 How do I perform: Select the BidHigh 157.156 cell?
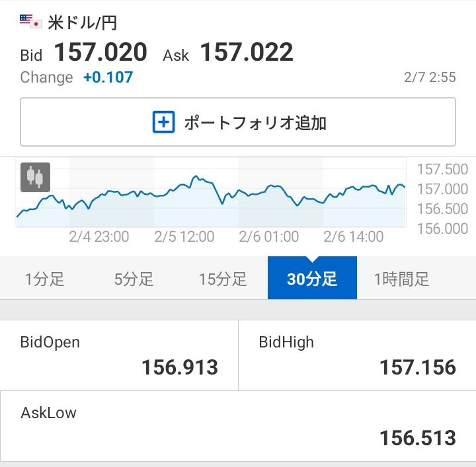(x=357, y=355)
